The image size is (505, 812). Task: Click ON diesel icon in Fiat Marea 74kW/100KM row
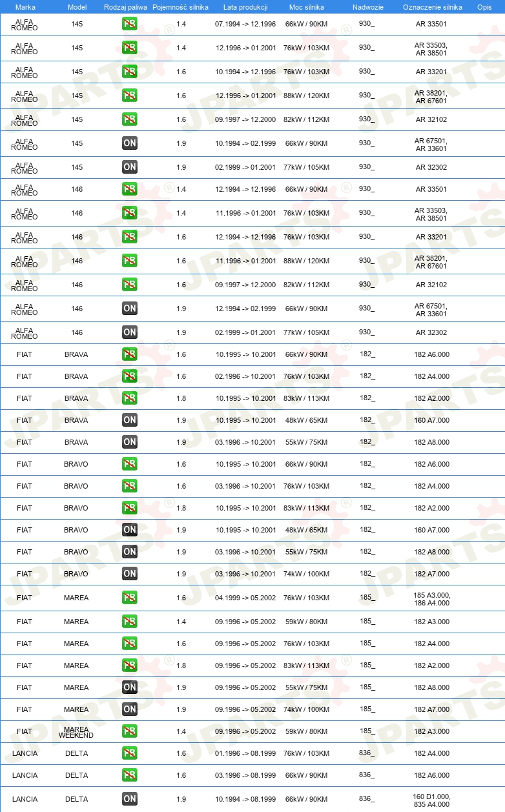(x=130, y=709)
